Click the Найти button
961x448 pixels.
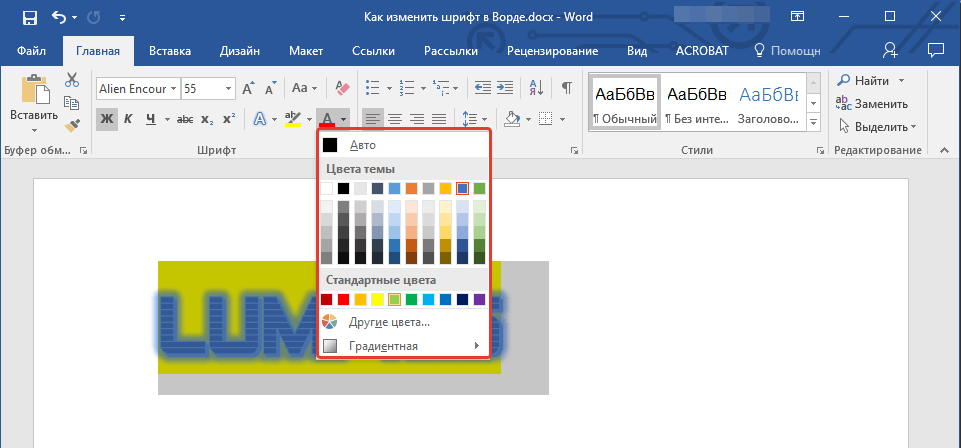[871, 80]
